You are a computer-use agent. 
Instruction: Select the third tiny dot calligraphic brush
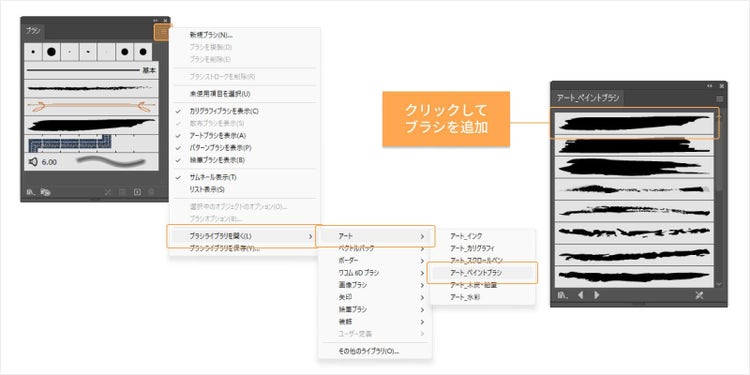[x=70, y=52]
